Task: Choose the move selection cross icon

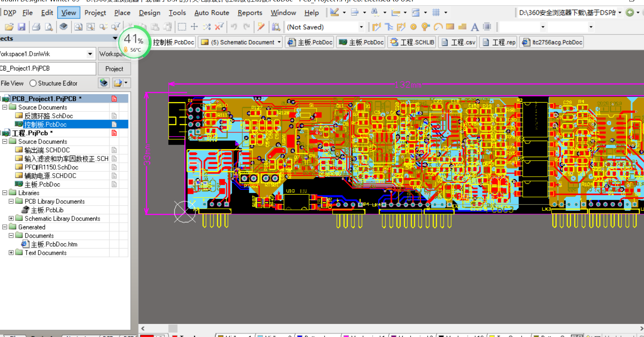Action: [194, 27]
